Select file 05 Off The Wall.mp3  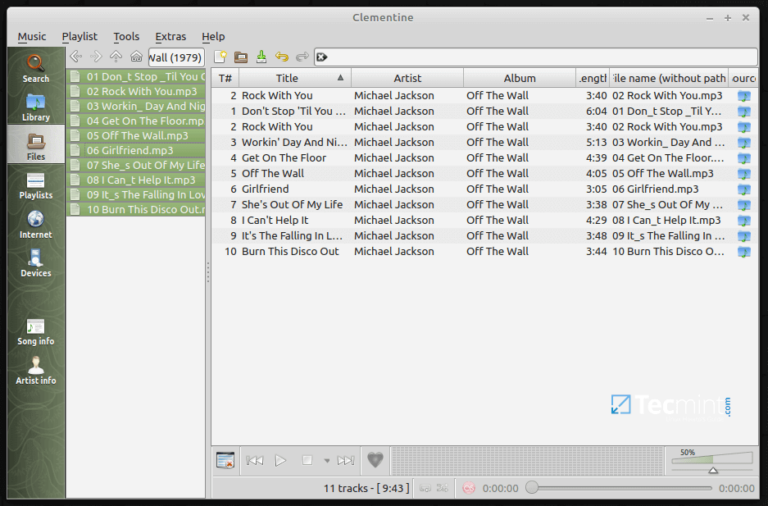click(x=136, y=135)
